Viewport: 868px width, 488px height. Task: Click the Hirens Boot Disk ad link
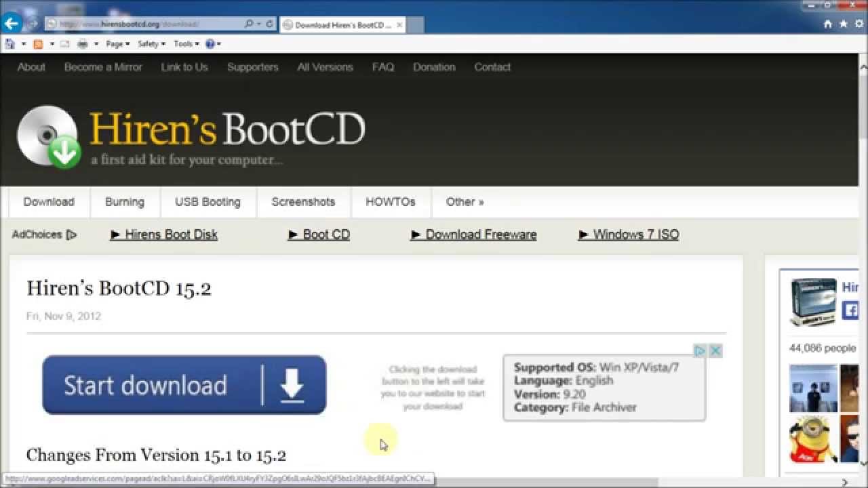point(164,235)
